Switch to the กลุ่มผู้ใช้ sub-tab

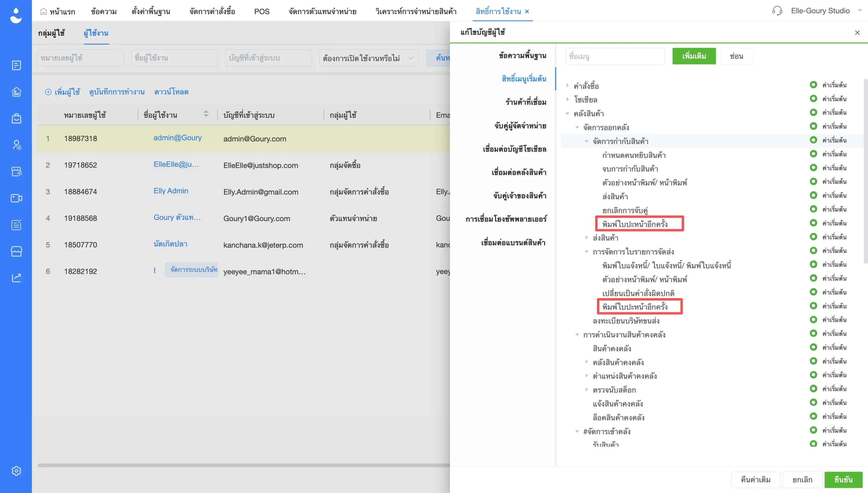tap(51, 33)
